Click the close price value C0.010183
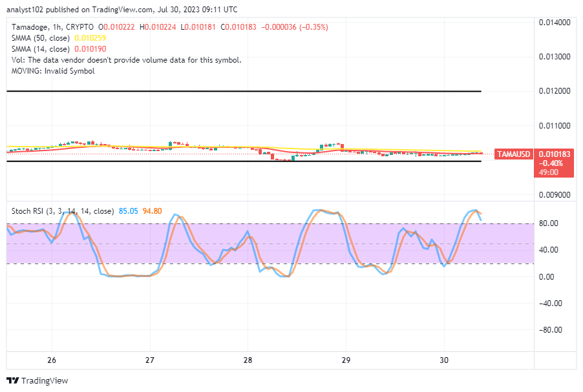The width and height of the screenshot is (583, 392). (x=238, y=27)
